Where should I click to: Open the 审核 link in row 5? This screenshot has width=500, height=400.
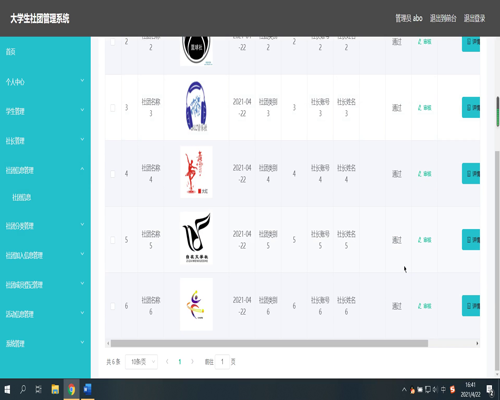[425, 240]
